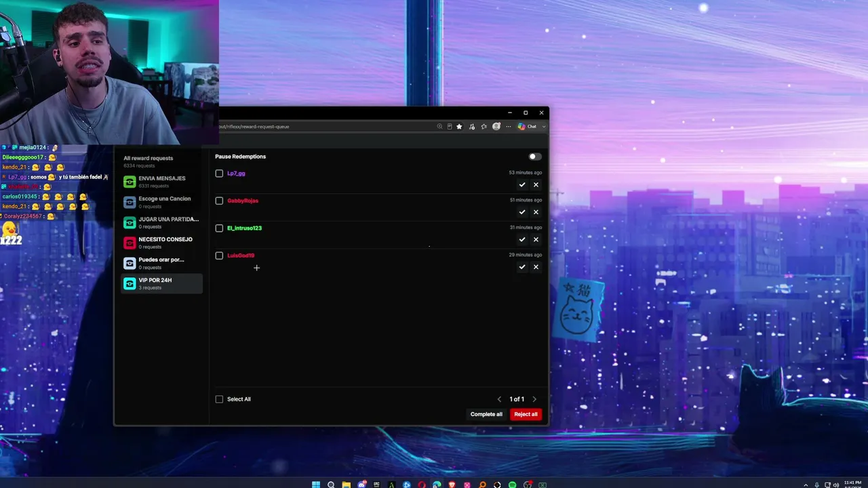Click the taskbar microphone icon

pos(816,485)
